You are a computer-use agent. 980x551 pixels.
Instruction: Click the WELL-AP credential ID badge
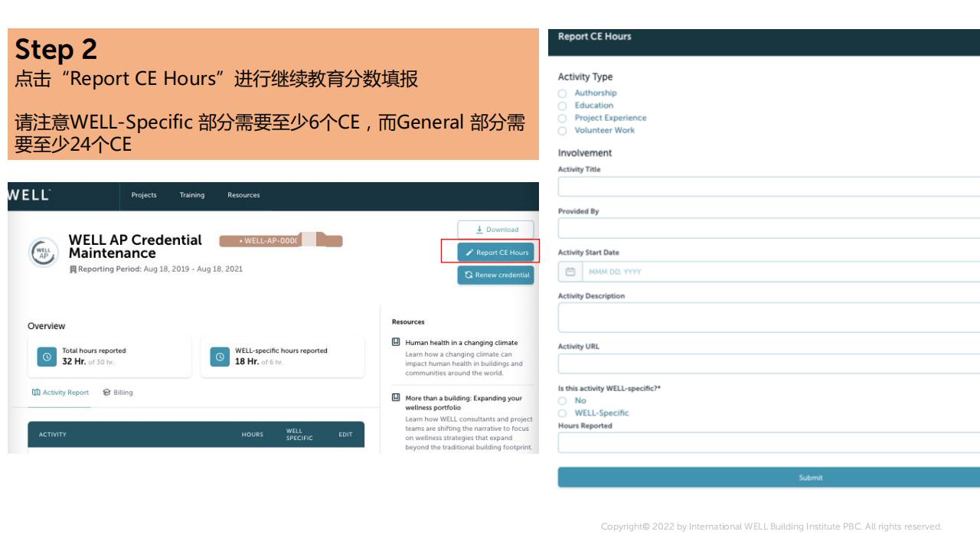280,241
